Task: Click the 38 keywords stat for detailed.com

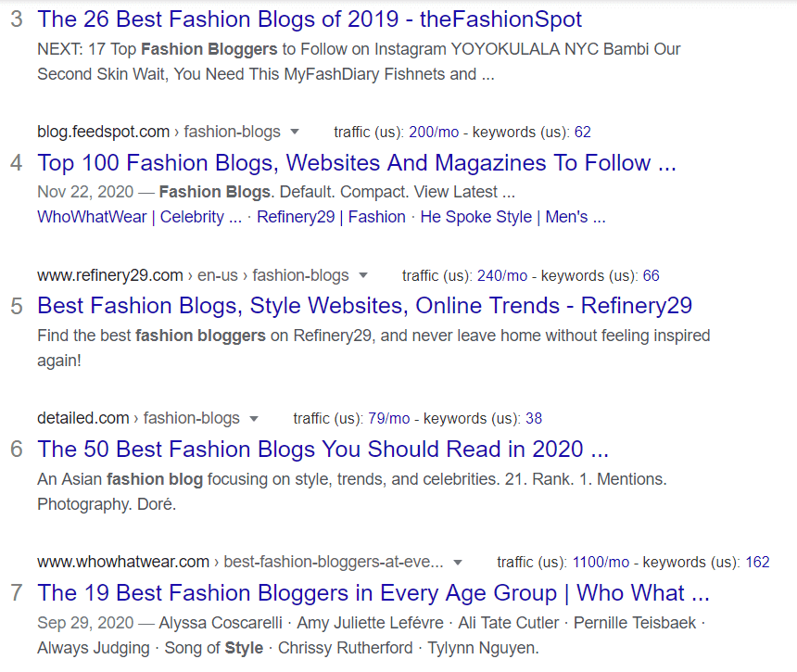Action: click(x=534, y=418)
